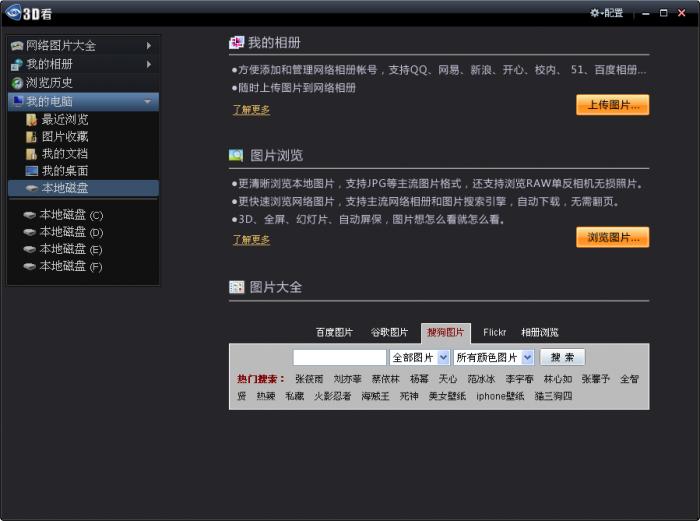700x521 pixels.
Task: Switch to the Flickr tab
Action: click(495, 332)
